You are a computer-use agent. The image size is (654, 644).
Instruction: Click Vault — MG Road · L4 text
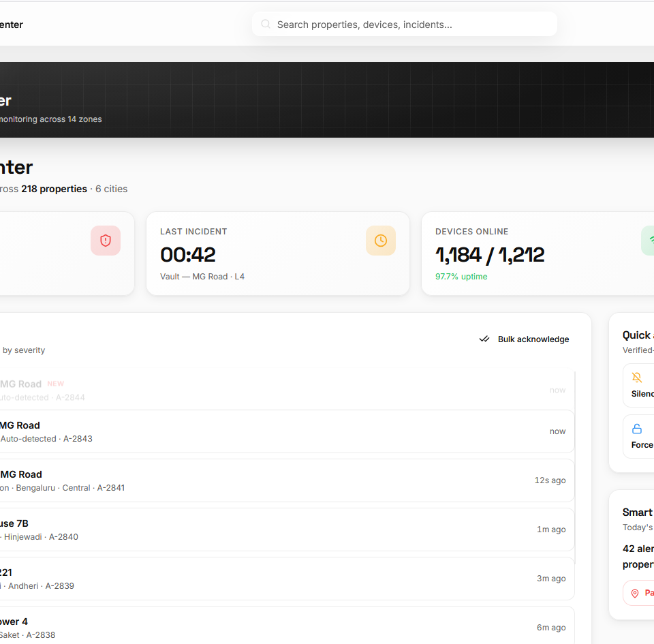(x=202, y=277)
